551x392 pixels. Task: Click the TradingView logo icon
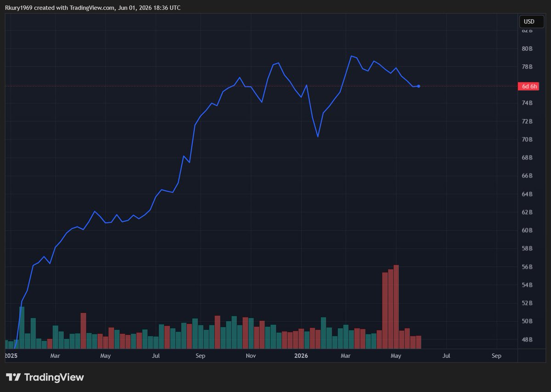[13, 377]
